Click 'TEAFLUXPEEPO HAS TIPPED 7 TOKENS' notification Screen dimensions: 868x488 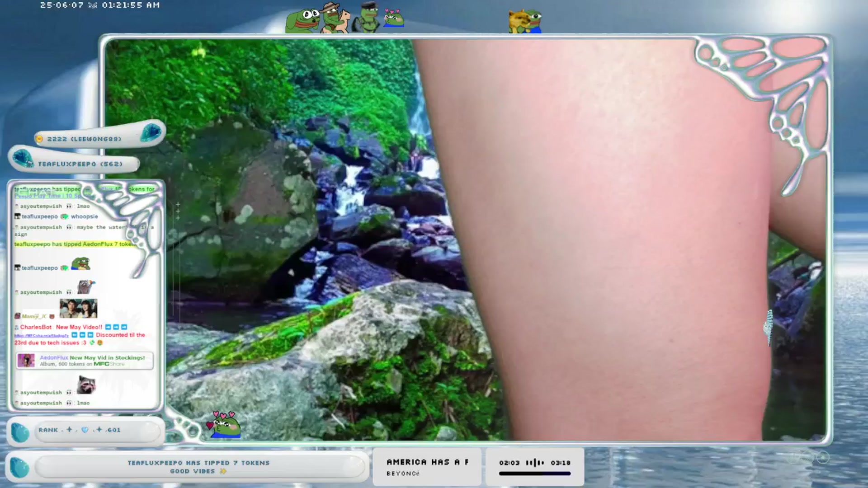pyautogui.click(x=198, y=463)
